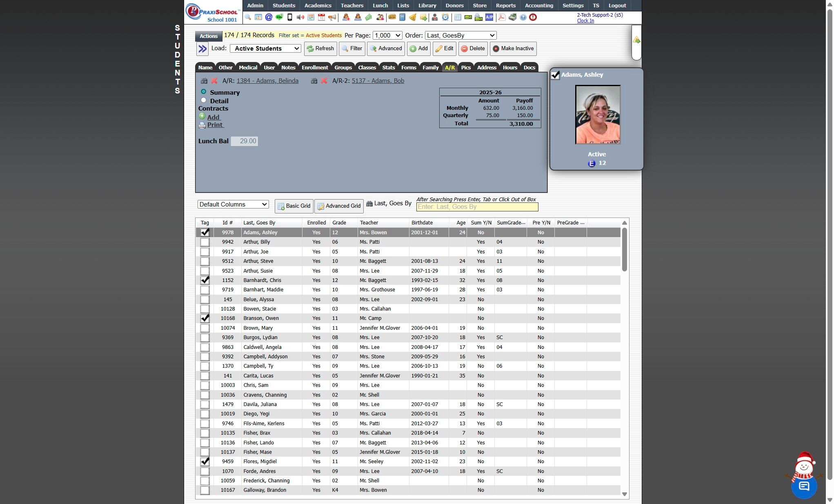Viewport: 834px width, 504px height.
Task: Open the 1384 - Adams, Belinda link
Action: tap(267, 81)
